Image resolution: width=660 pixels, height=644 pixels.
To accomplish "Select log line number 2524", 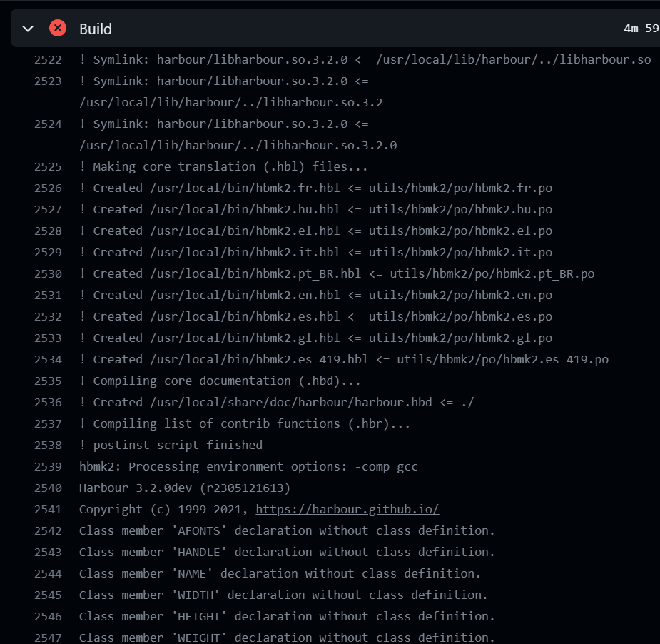I will coord(48,124).
